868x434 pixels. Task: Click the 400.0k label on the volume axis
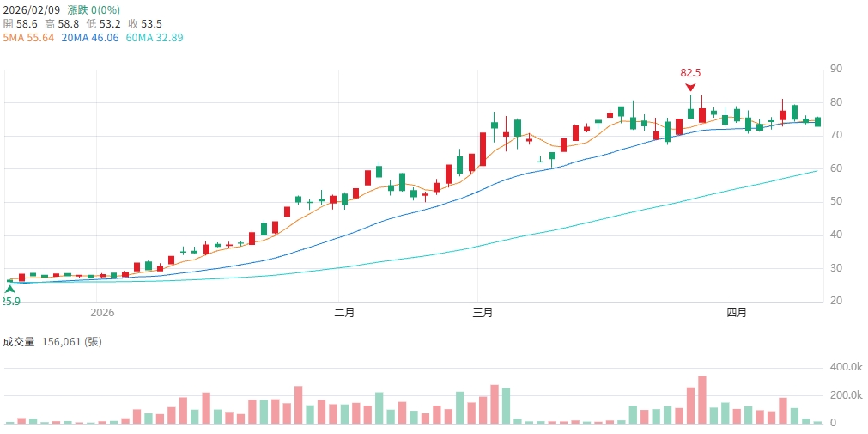click(846, 367)
